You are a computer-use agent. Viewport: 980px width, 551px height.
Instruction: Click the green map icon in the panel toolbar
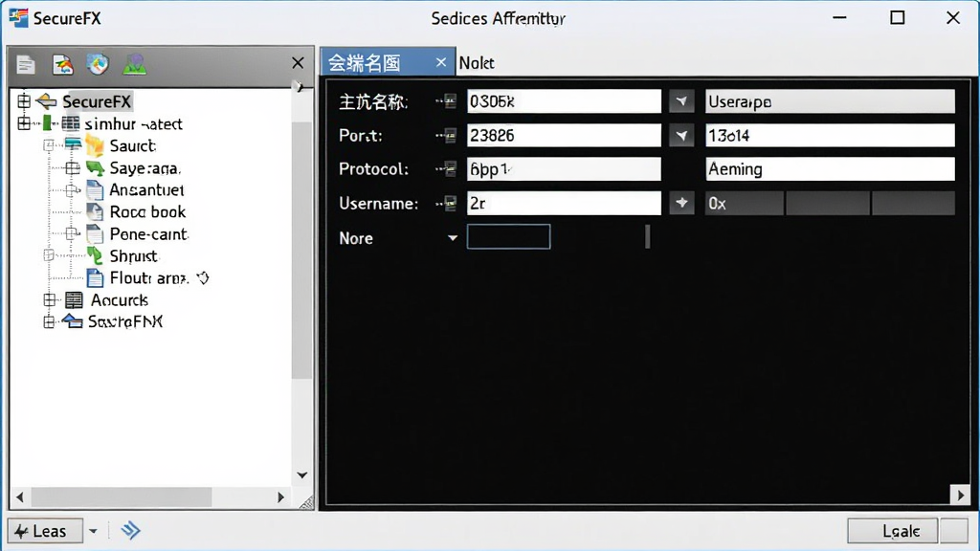(134, 64)
